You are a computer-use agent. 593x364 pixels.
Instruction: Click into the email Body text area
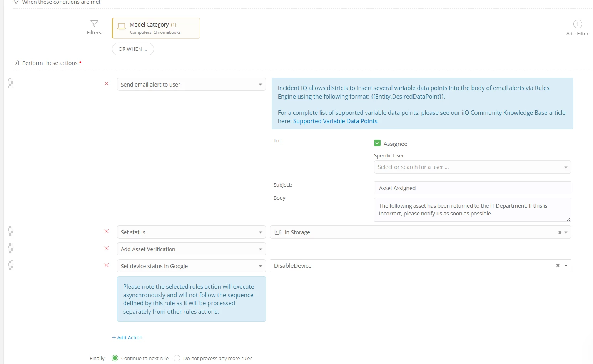pyautogui.click(x=473, y=210)
